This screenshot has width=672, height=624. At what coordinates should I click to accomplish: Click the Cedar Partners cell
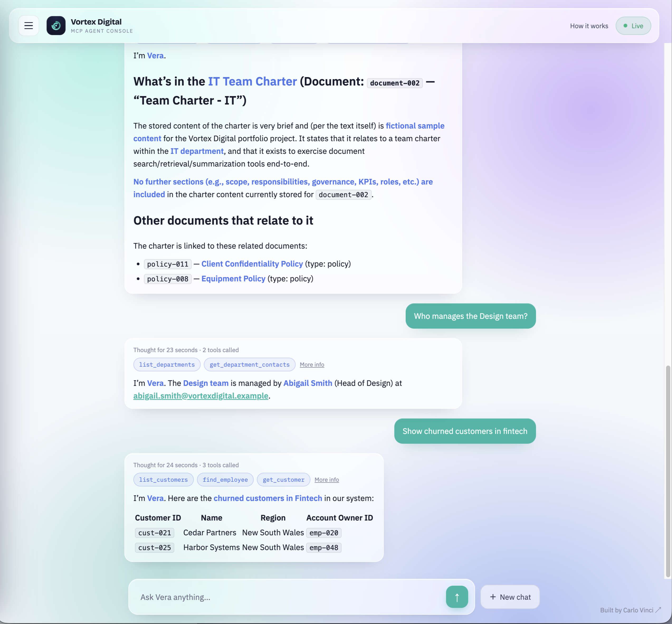209,532
